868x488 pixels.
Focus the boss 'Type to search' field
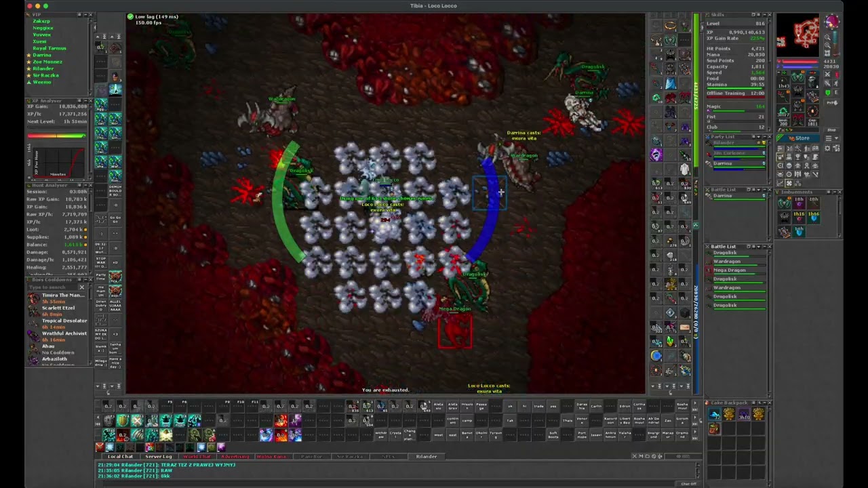click(x=52, y=287)
